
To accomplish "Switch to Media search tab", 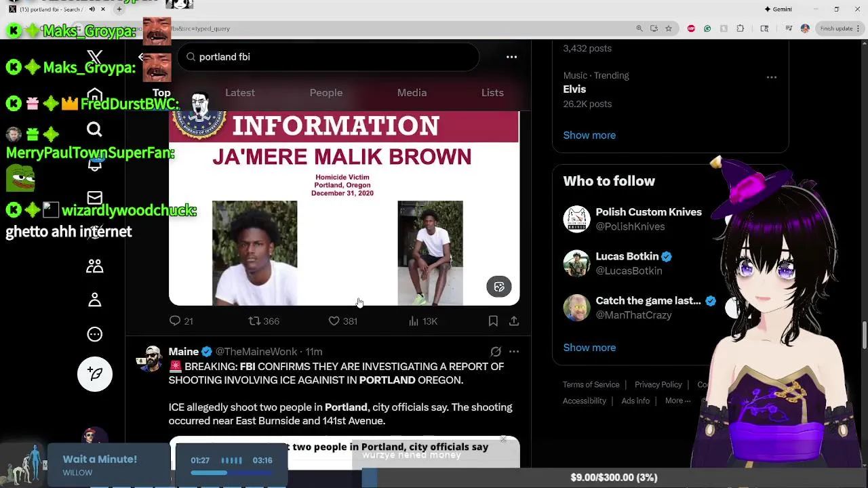I will (412, 93).
